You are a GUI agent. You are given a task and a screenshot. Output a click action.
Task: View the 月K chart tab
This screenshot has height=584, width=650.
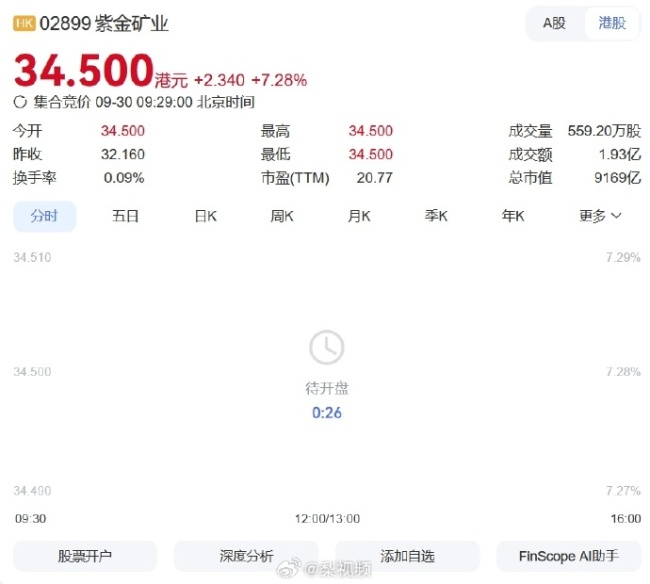point(359,216)
